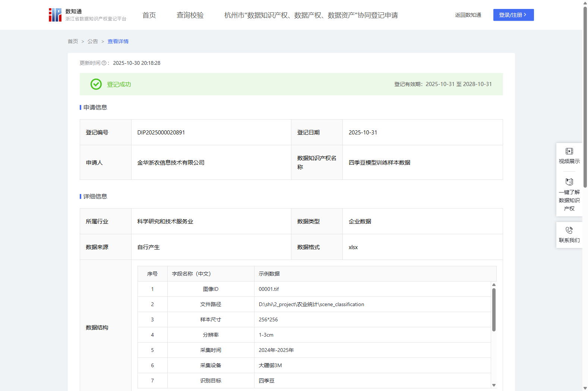Click the 样本尺寸 field name
Screen dimensions: 588x391
(211, 320)
